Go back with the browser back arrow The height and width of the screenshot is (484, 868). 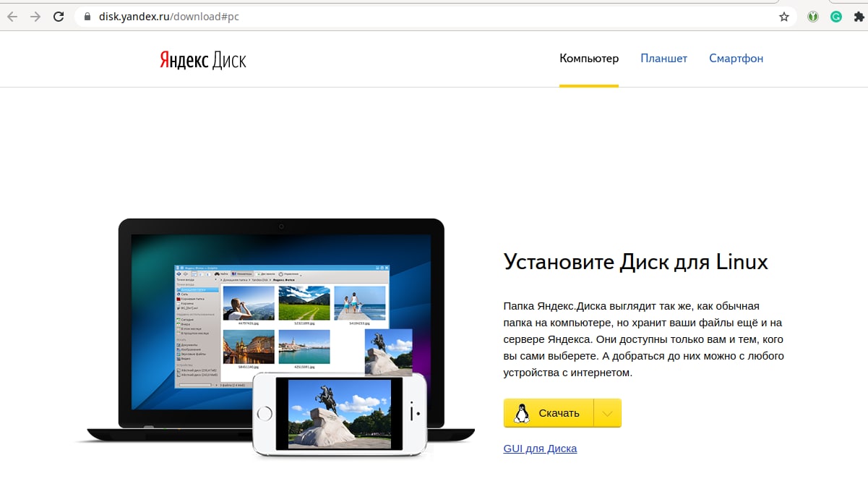12,17
